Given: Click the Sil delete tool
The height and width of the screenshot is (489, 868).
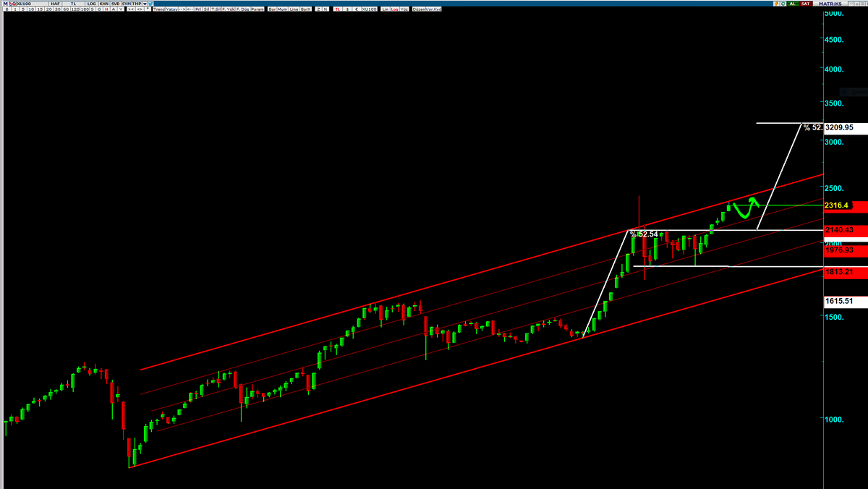Looking at the screenshot, I should point(206,9).
